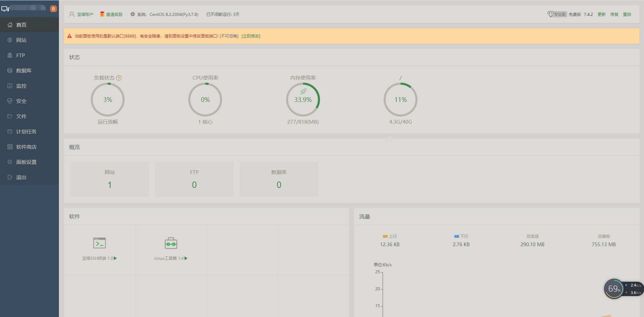The image size is (644, 317).
Task: Click the FTP icon in sidebar
Action: click(x=10, y=55)
